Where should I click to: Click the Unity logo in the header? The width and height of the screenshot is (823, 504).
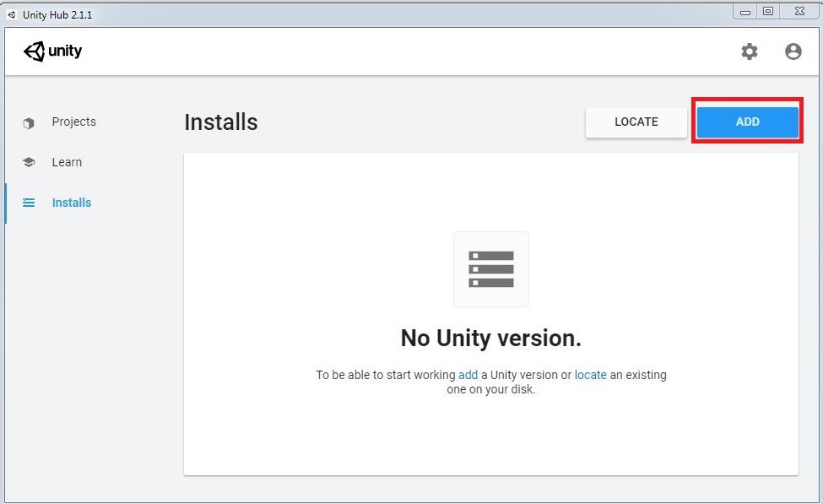53,51
